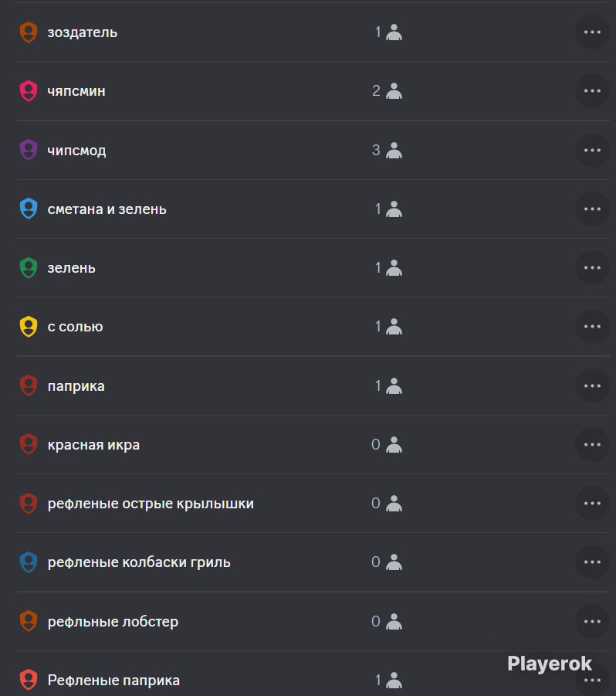Open the Рефленые паприка role
616x696 pixels.
tap(313, 674)
